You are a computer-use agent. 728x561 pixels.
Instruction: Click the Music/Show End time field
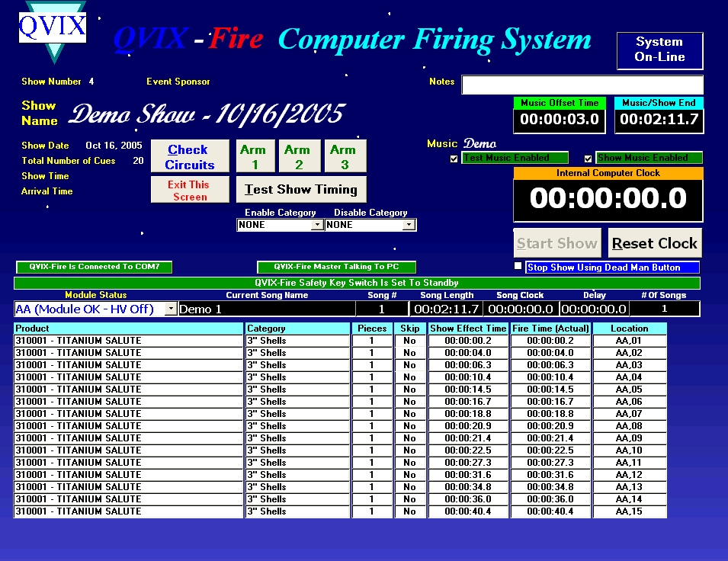[659, 120]
